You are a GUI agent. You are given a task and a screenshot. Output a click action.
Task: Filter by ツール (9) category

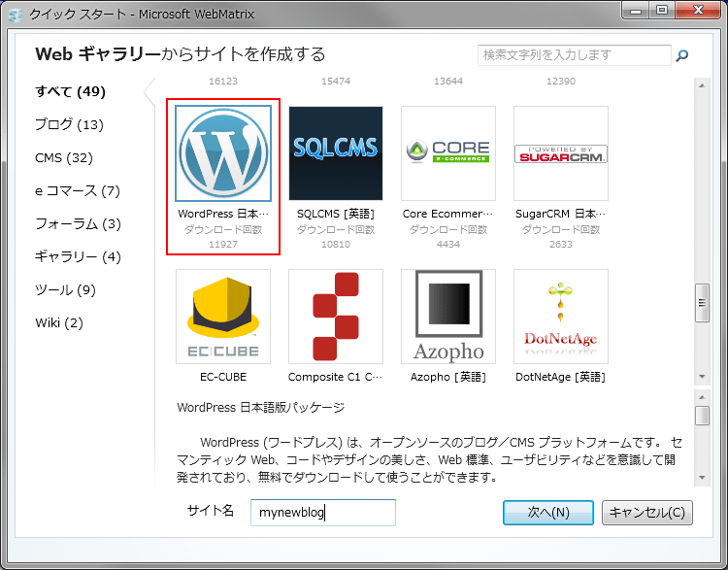[x=65, y=290]
